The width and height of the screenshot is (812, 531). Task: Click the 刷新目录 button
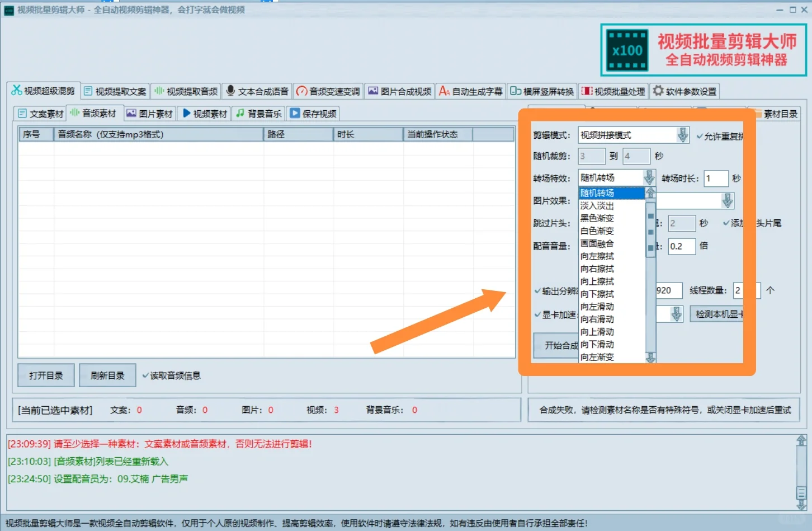[107, 375]
